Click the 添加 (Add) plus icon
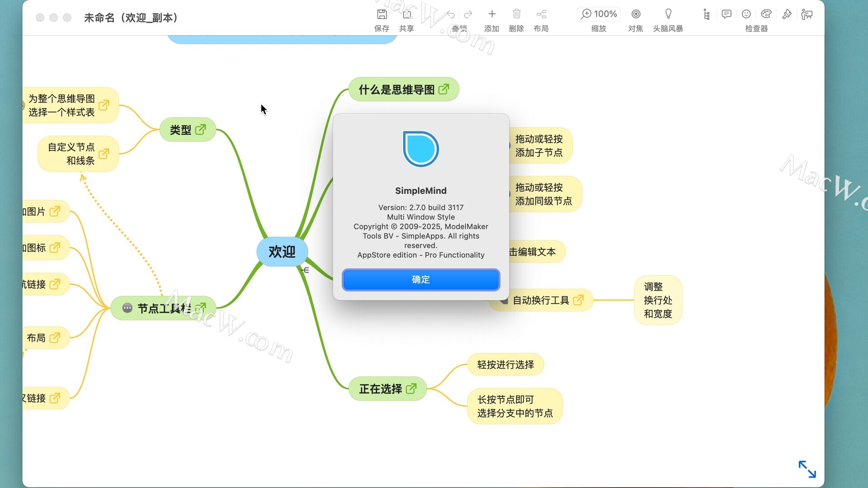Viewport: 868px width, 488px height. [x=492, y=14]
